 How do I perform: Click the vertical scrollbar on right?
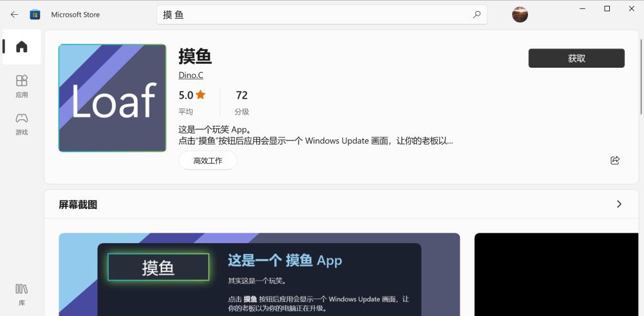[x=641, y=77]
